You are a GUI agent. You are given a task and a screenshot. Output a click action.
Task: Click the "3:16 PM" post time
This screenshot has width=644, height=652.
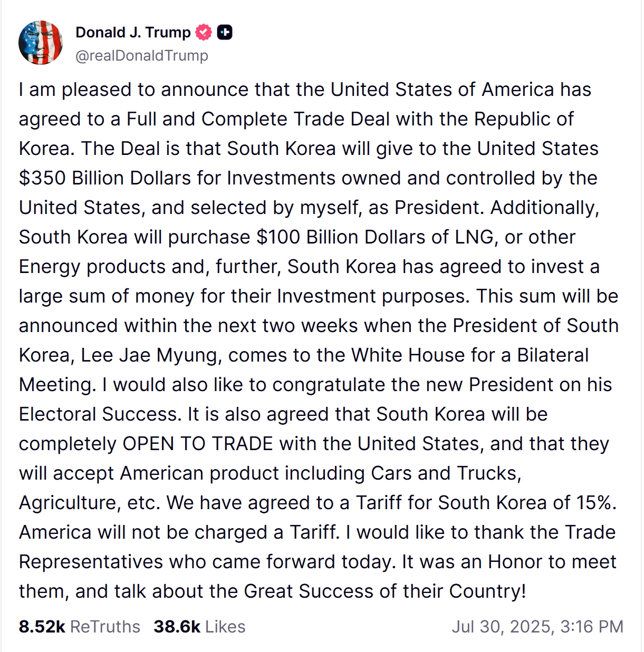[592, 627]
